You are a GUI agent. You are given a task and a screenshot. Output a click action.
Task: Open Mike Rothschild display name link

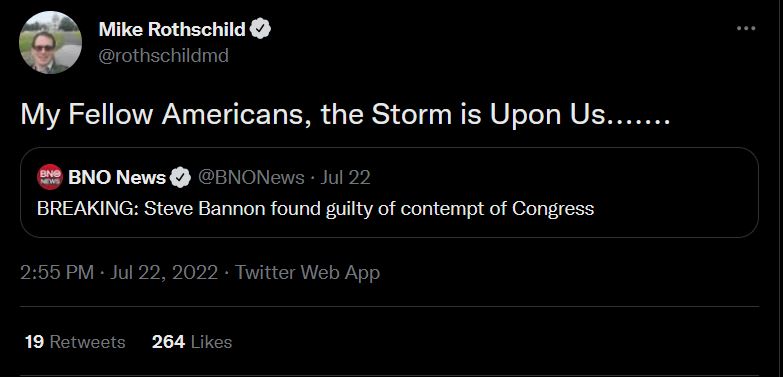tap(172, 29)
